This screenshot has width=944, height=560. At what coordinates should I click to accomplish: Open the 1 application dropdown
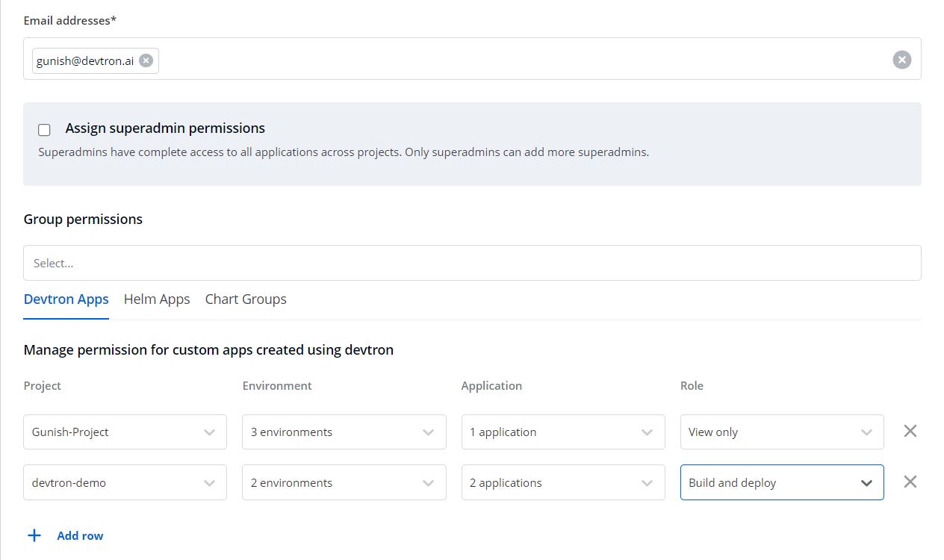[x=562, y=432]
